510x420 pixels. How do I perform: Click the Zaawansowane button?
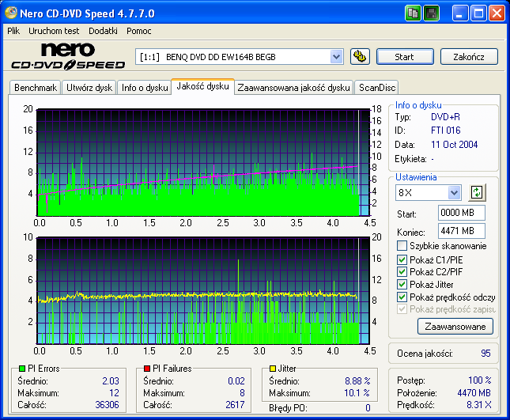click(455, 327)
